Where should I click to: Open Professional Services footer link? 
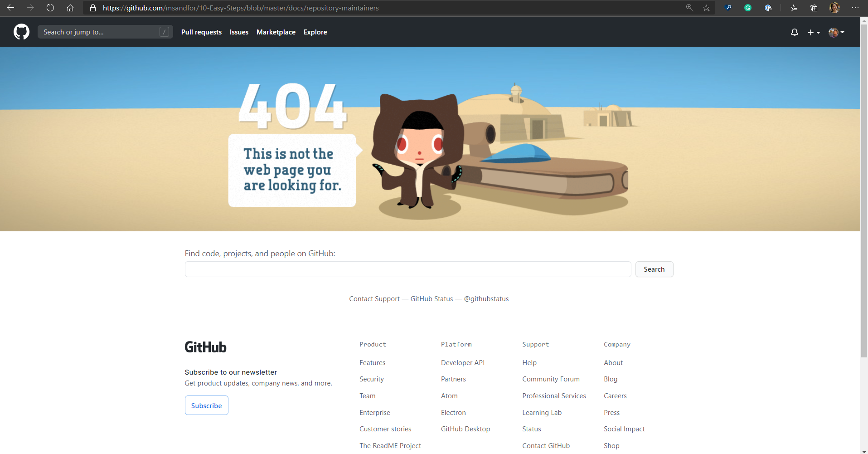tap(554, 396)
